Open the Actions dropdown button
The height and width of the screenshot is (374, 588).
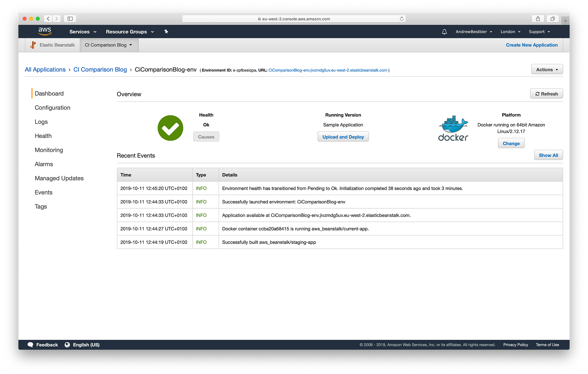pyautogui.click(x=547, y=69)
